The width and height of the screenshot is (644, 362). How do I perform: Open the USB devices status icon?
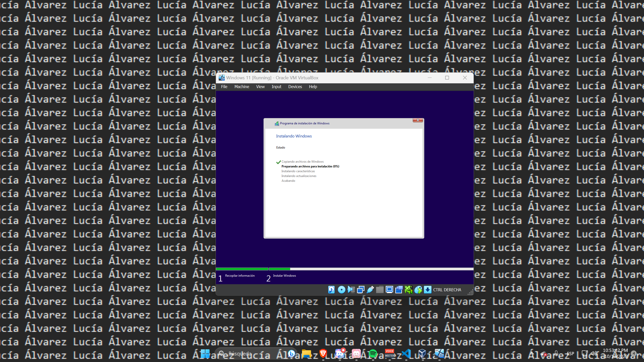point(370,290)
